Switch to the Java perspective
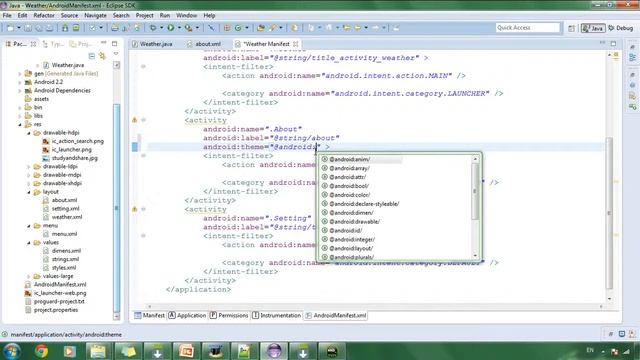The height and width of the screenshot is (360, 640). [x=593, y=28]
